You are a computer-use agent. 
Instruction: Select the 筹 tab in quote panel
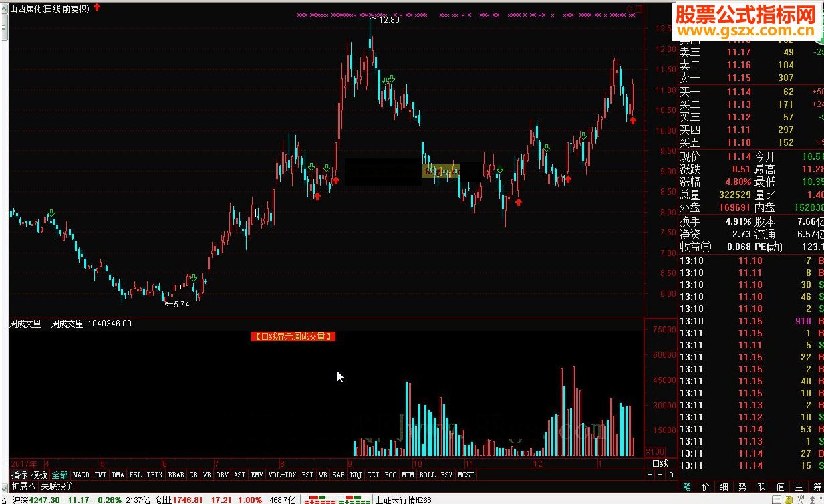[x=817, y=487]
